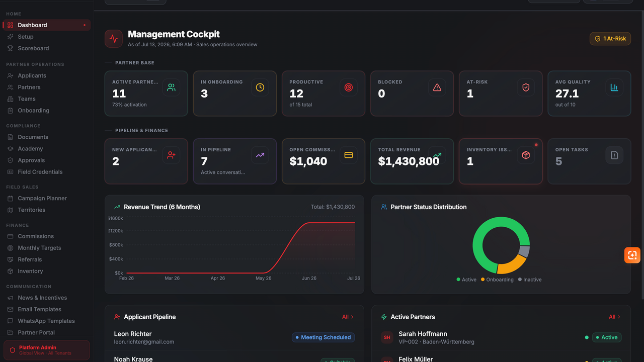Click the Total Revenue trending-up icon
Viewport: 644px width, 362px height.
tap(437, 155)
